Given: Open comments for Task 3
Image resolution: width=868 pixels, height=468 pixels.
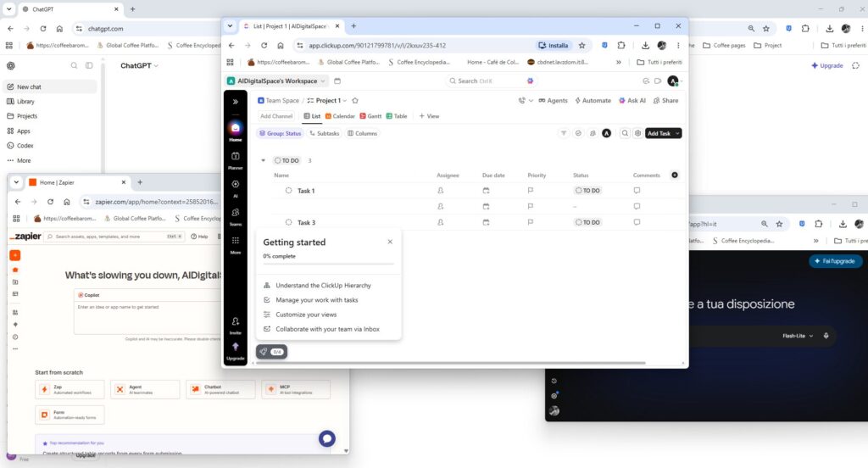Looking at the screenshot, I should [637, 222].
